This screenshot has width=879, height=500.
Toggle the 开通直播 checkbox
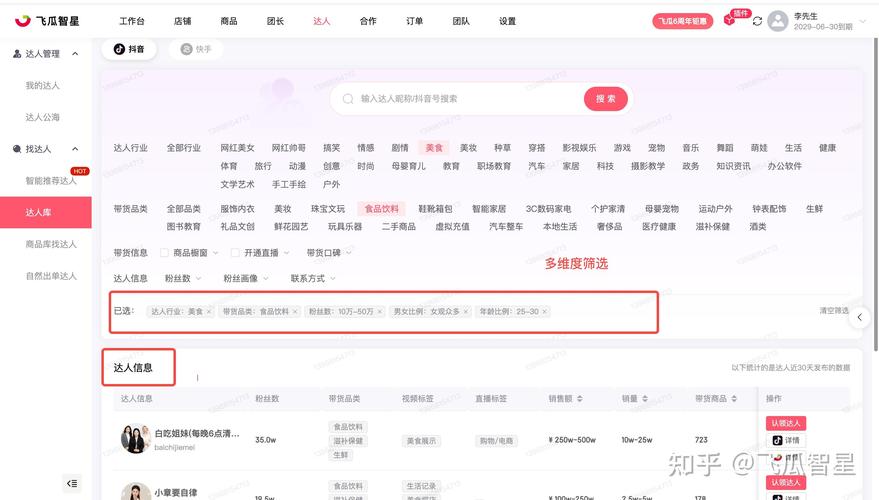pos(235,253)
